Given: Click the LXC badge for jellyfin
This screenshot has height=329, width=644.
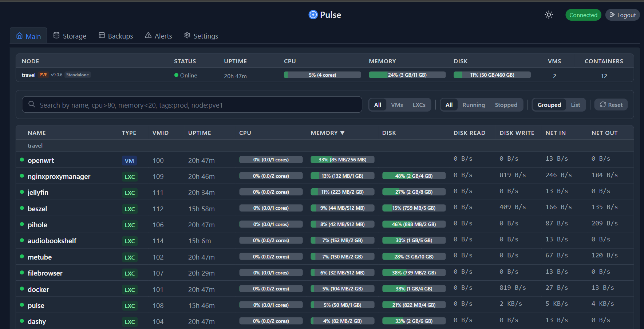Looking at the screenshot, I should coord(130,193).
